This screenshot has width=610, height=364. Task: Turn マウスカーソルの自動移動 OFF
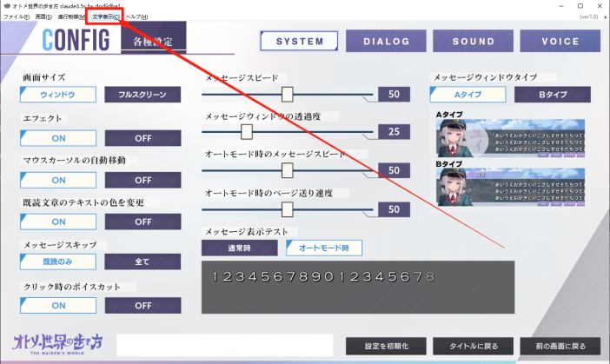[143, 180]
